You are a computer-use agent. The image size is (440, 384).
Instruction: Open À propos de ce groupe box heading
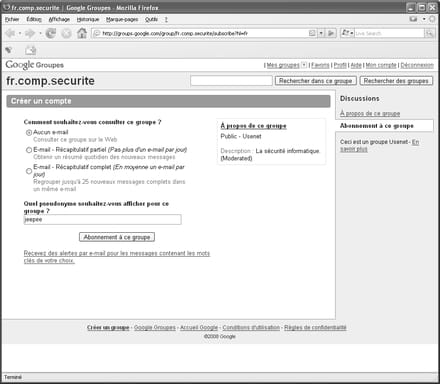click(x=253, y=126)
